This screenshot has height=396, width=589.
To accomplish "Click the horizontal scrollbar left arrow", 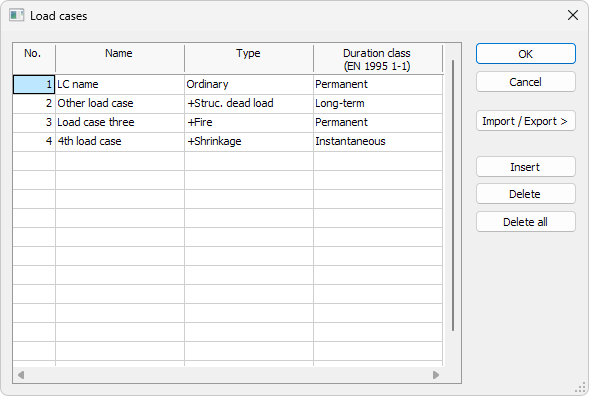I will [x=21, y=375].
